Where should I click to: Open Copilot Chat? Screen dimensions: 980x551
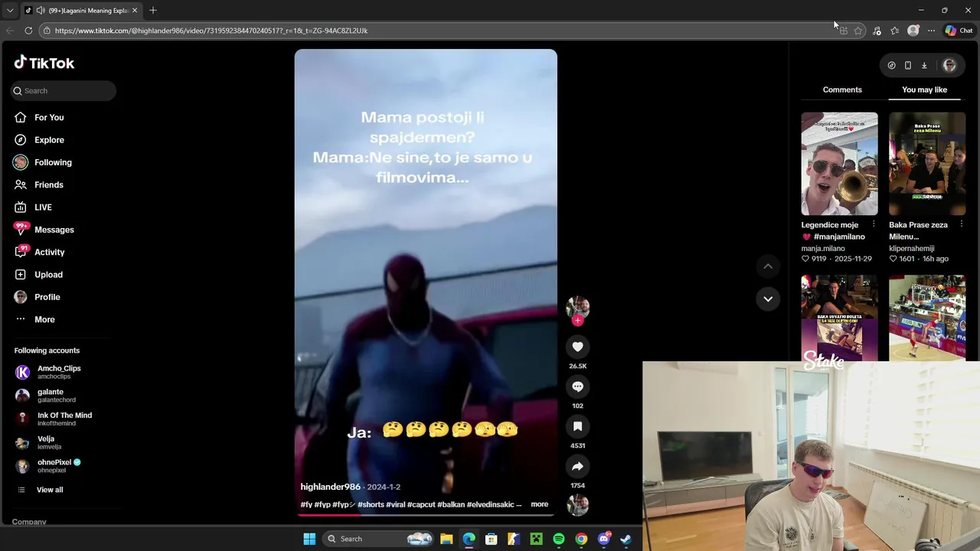(x=959, y=31)
